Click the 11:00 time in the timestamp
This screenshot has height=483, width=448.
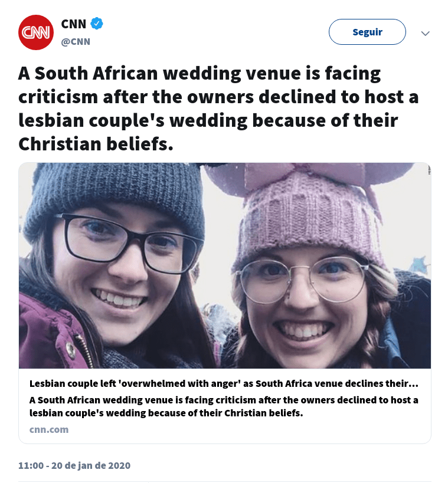[x=31, y=465]
